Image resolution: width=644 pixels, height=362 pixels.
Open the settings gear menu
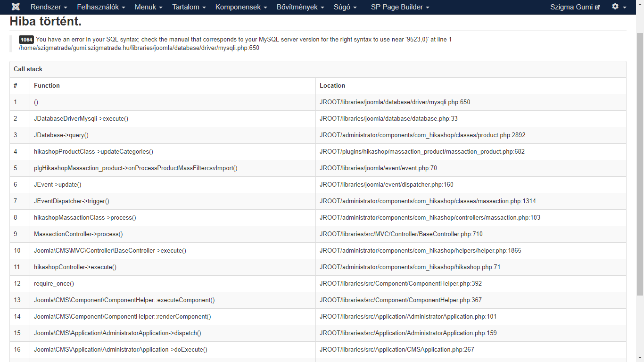[x=619, y=7]
